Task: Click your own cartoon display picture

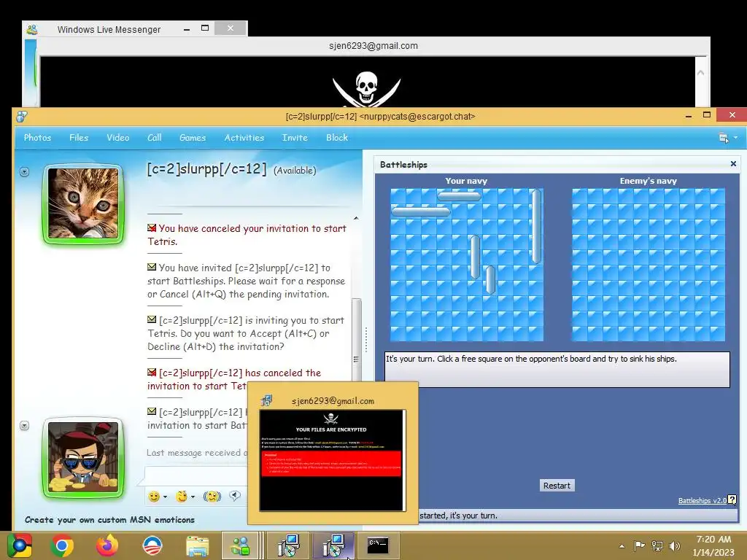Action: pos(83,457)
